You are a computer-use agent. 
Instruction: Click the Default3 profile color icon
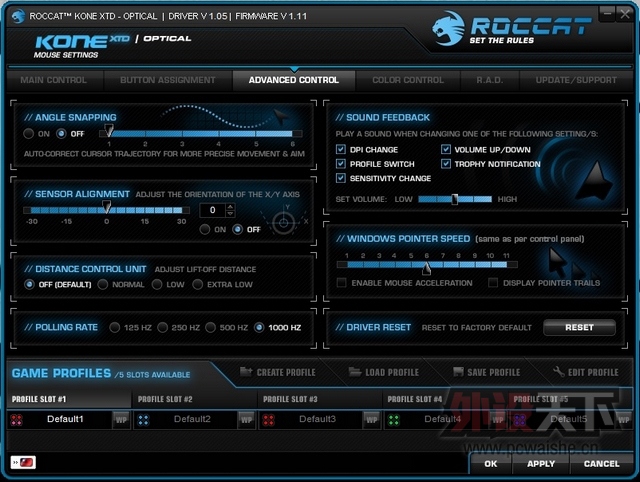pos(269,420)
